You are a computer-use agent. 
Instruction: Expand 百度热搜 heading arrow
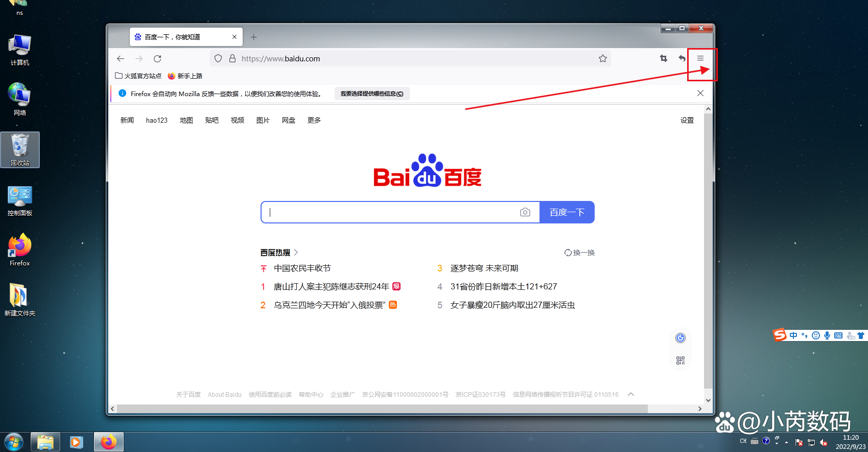[x=296, y=253]
